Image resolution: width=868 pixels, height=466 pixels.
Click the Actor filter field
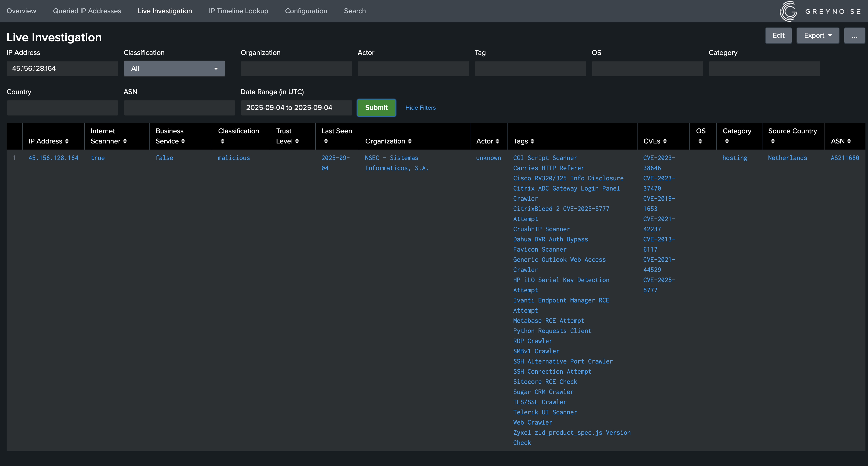[413, 68]
